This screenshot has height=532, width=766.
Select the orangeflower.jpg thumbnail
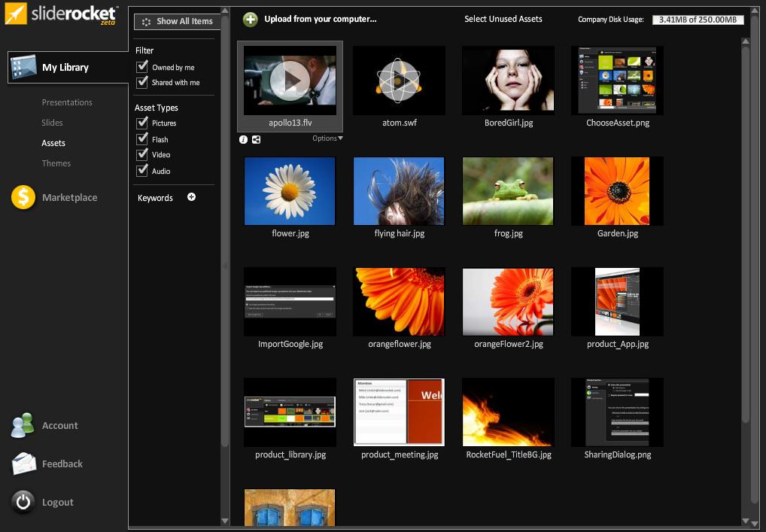click(399, 302)
